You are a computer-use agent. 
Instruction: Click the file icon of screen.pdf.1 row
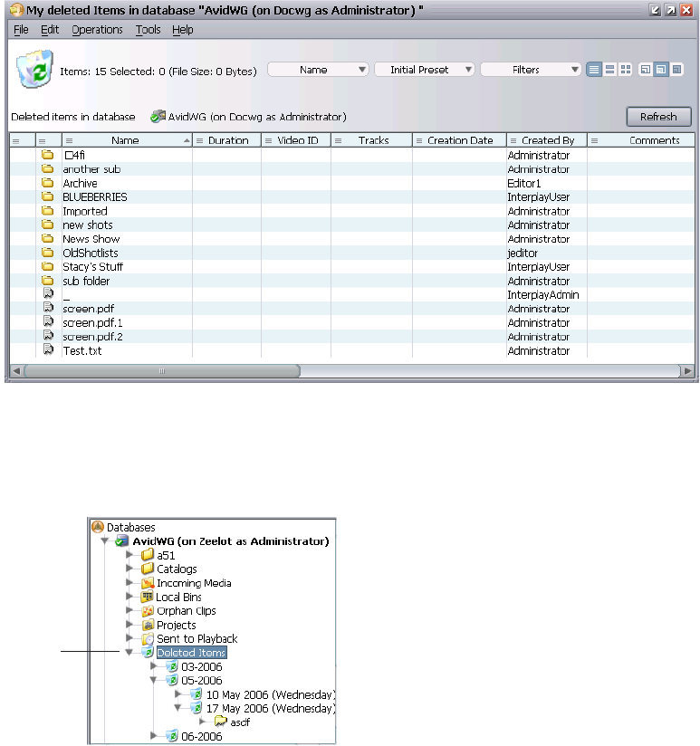coord(48,321)
